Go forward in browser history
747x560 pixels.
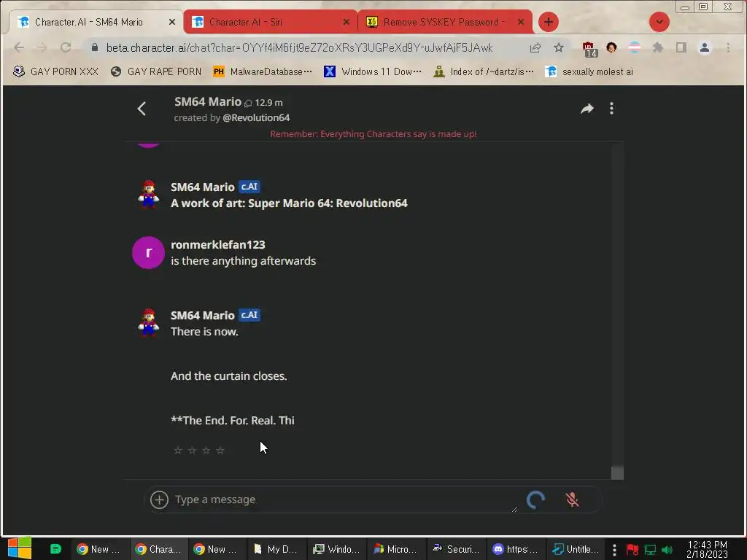point(42,47)
